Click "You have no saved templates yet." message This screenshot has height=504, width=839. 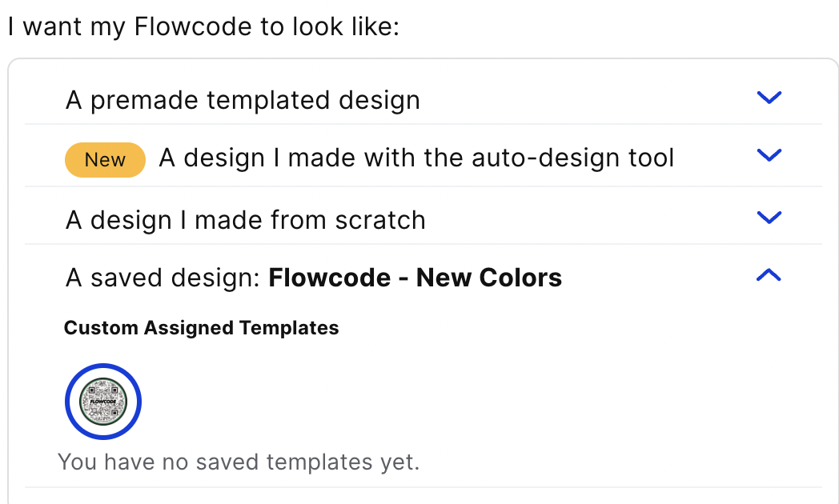tap(239, 462)
